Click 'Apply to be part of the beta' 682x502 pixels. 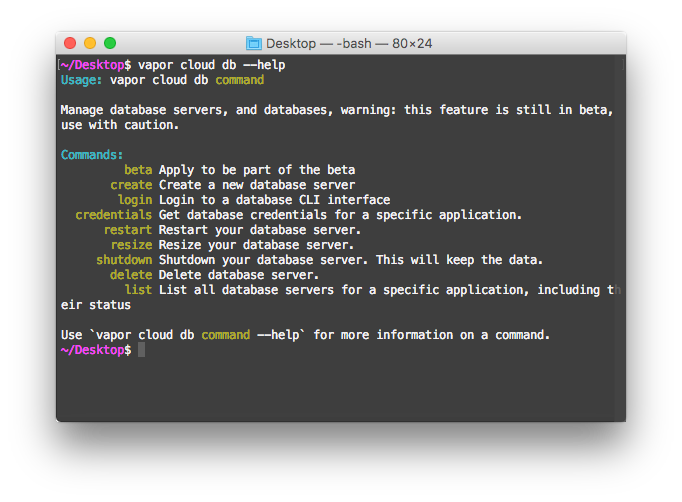(257, 170)
